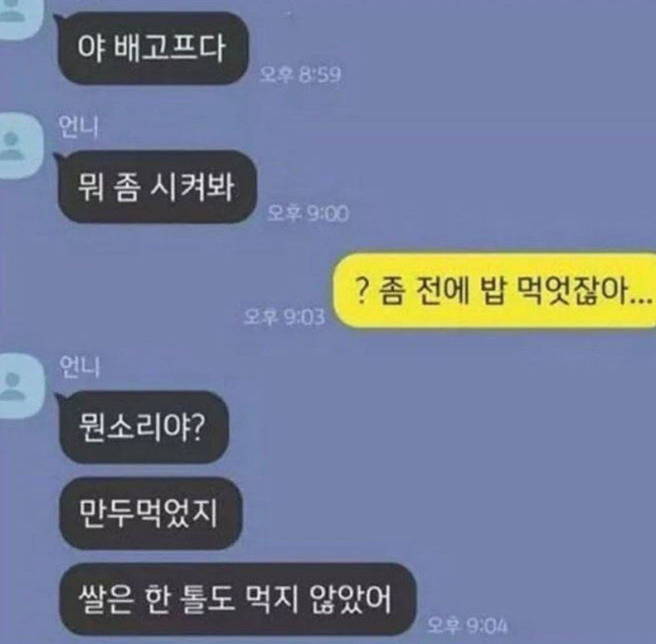
Task: Select the 뭔소리야? message bubble
Action: [x=144, y=427]
